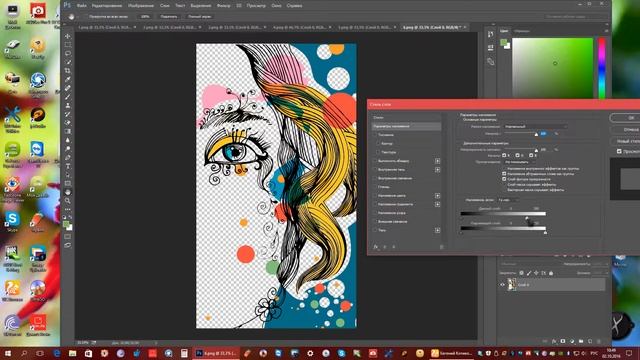
Task: Click underlying layer right slider handle
Action: [545, 233]
